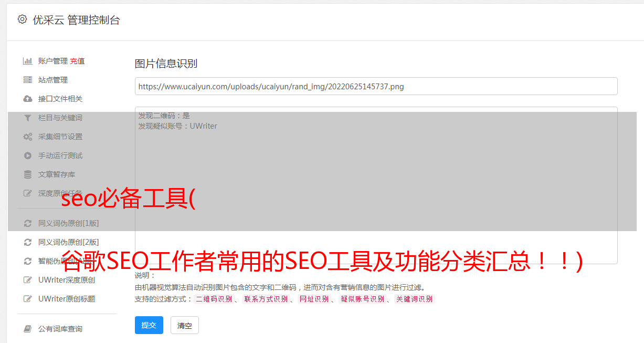This screenshot has width=644, height=343.
Task: Click the filter icon next to 栏目与关键词
Action: pyautogui.click(x=28, y=118)
